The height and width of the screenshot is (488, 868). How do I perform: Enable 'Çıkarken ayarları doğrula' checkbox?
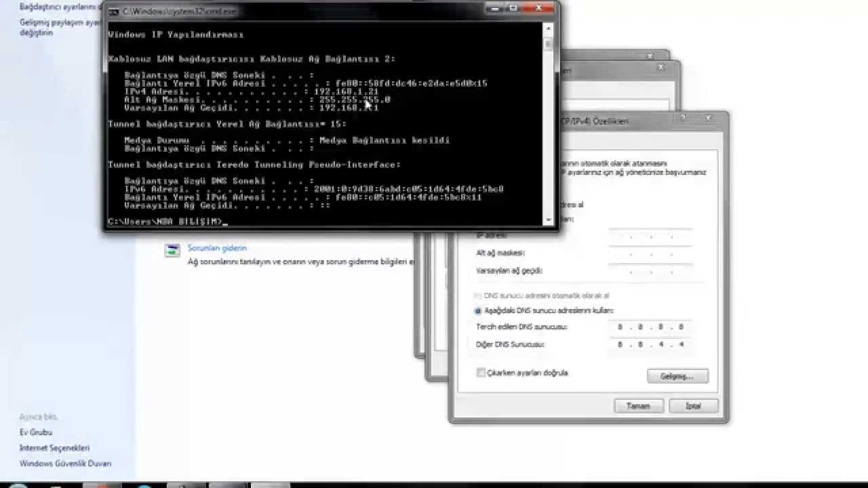[x=481, y=373]
